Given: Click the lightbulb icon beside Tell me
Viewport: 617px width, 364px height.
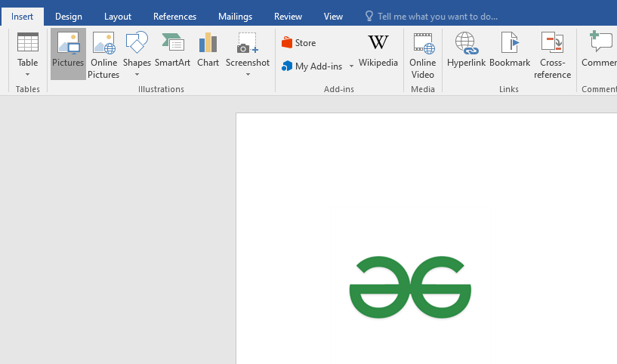Looking at the screenshot, I should (369, 16).
